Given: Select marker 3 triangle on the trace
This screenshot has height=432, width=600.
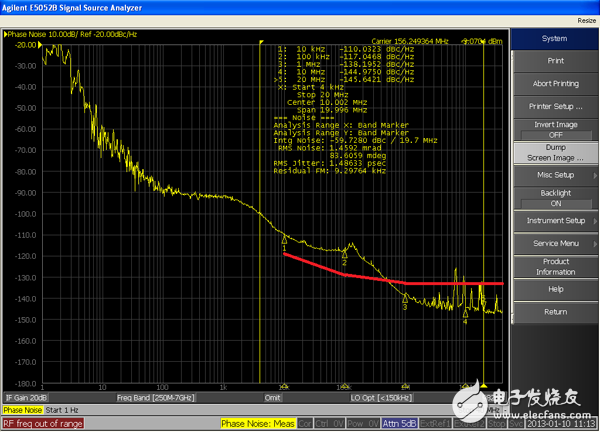Looking at the screenshot, I should (405, 297).
